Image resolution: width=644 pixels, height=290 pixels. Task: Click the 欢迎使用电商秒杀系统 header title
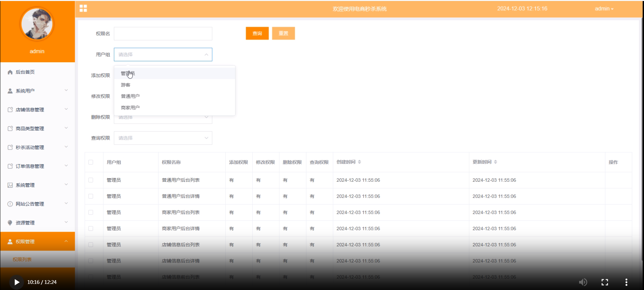360,9
